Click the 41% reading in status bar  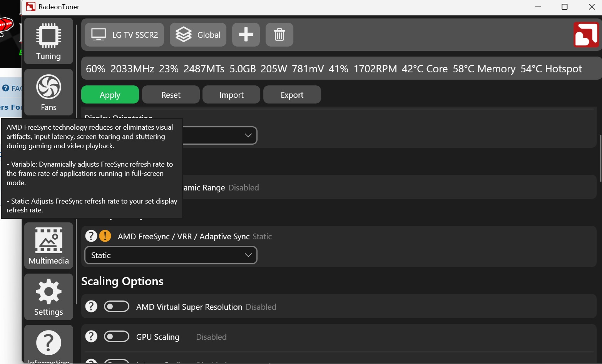pyautogui.click(x=338, y=69)
